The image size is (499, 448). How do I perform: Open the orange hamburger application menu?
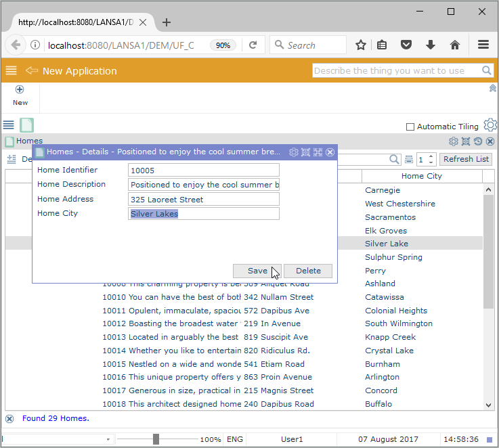(x=11, y=71)
